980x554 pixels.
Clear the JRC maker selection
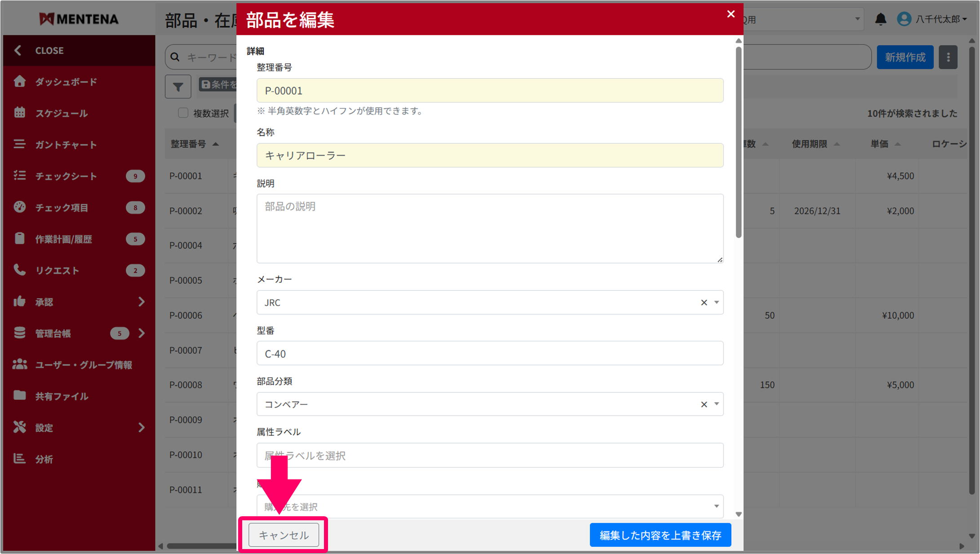[704, 302]
